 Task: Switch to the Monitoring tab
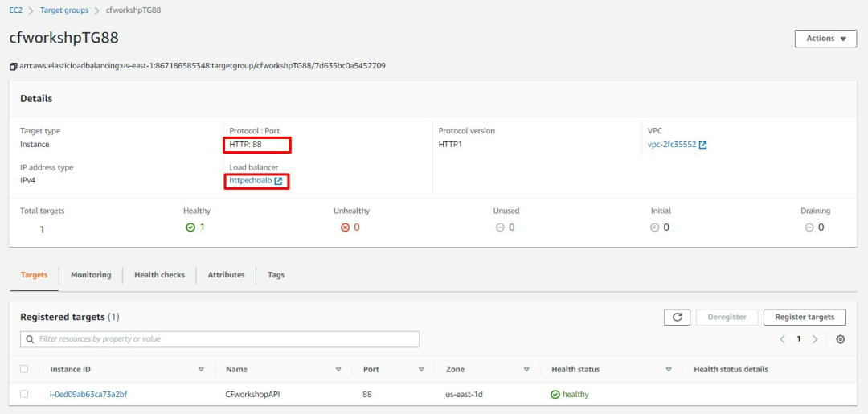coord(91,275)
